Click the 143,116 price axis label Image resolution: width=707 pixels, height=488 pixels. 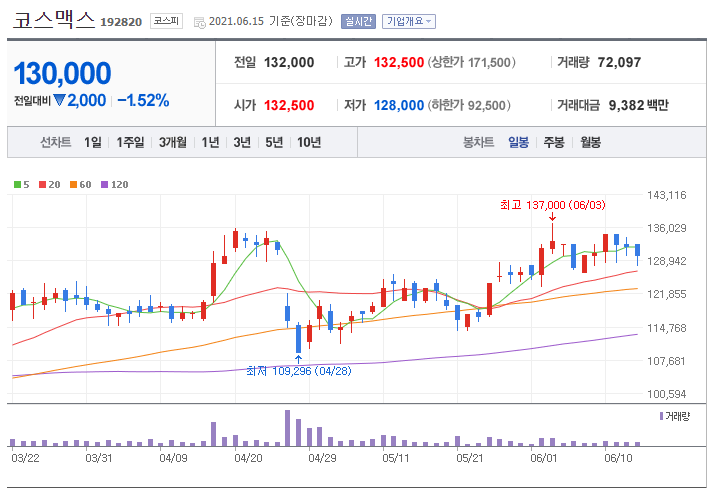[666, 195]
